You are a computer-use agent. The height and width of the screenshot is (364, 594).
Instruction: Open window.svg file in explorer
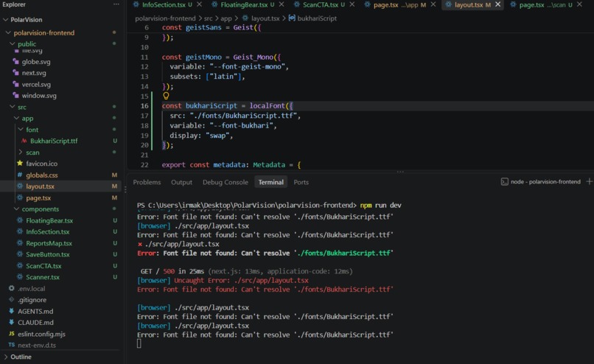point(39,96)
